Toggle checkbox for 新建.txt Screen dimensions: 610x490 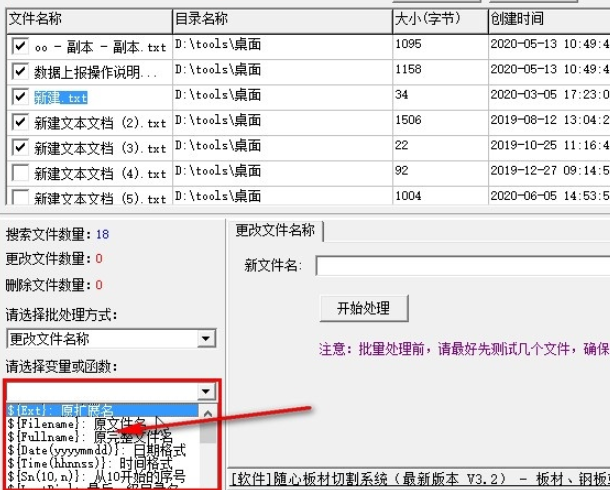point(20,97)
